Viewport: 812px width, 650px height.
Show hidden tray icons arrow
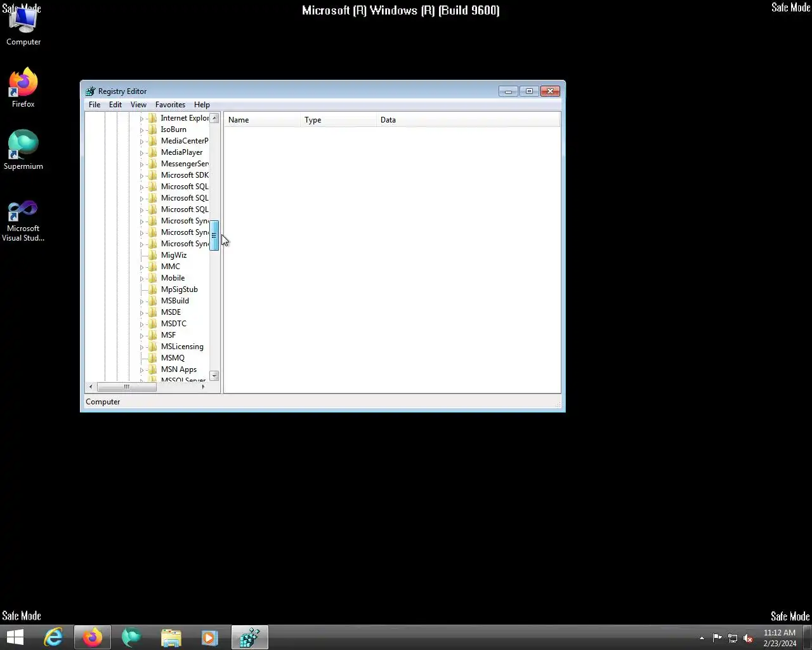coord(702,638)
